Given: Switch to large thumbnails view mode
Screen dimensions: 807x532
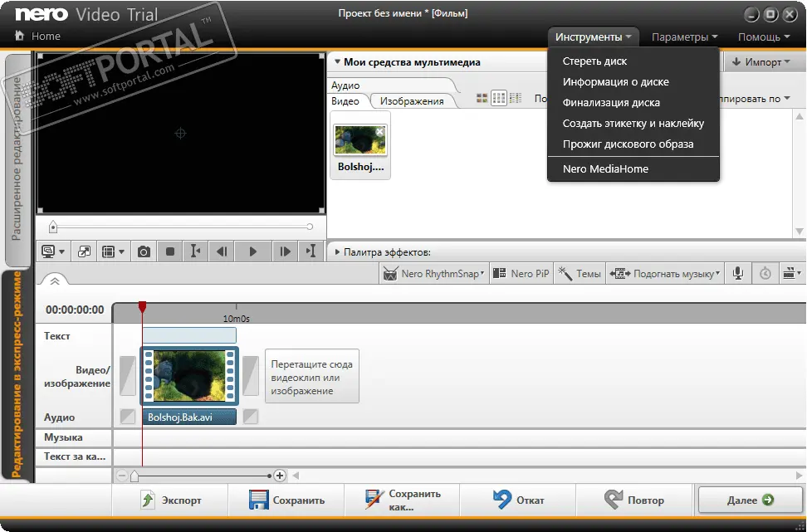Looking at the screenshot, I should [482, 99].
